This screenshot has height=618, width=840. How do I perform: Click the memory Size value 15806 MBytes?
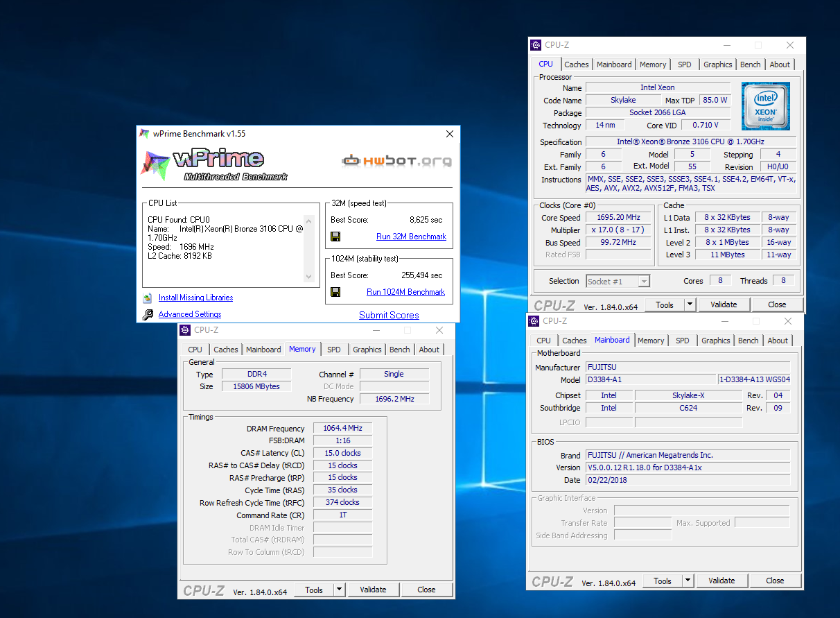[256, 386]
